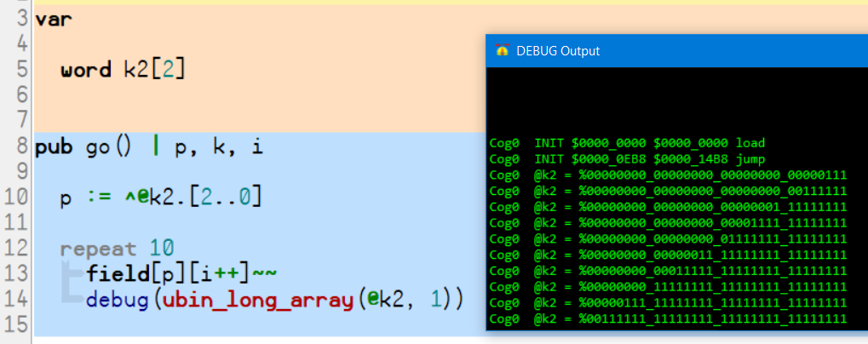Click the 'debug' keyword on line 14
This screenshot has height=344, width=868.
click(118, 299)
